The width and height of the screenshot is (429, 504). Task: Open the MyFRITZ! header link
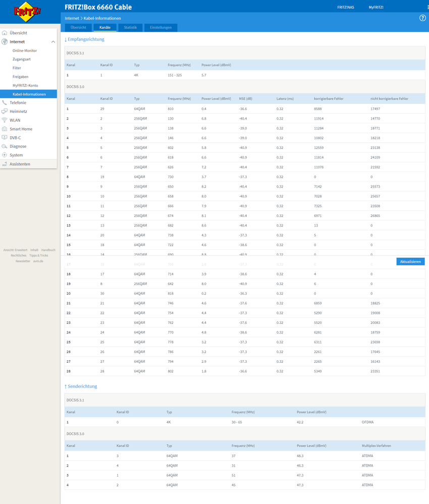pyautogui.click(x=376, y=8)
